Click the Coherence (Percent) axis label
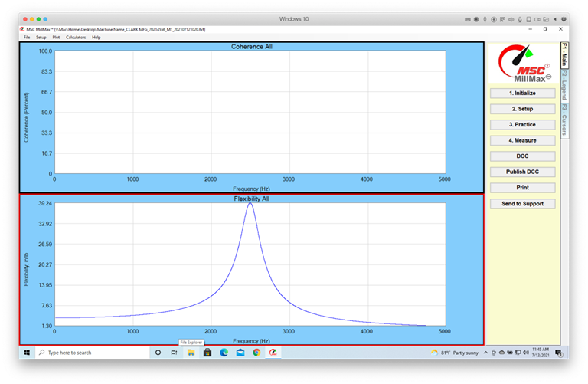The height and width of the screenshot is (384, 588). (26, 117)
